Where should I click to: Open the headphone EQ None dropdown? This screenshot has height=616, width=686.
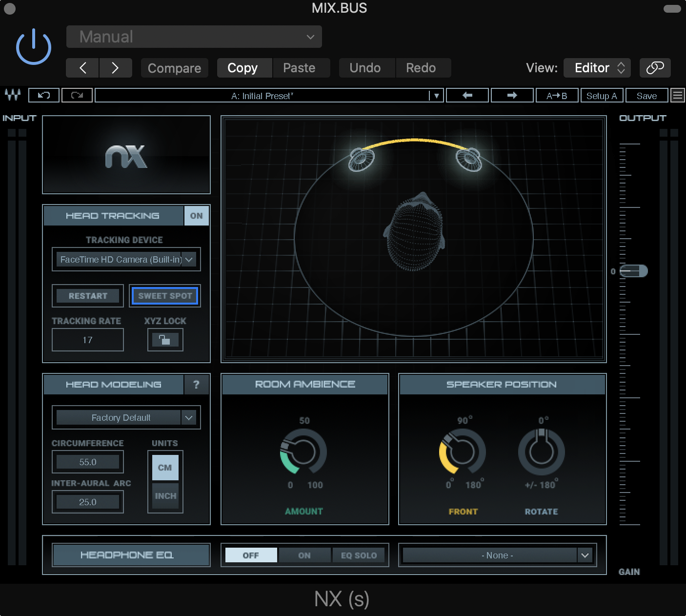[497, 555]
